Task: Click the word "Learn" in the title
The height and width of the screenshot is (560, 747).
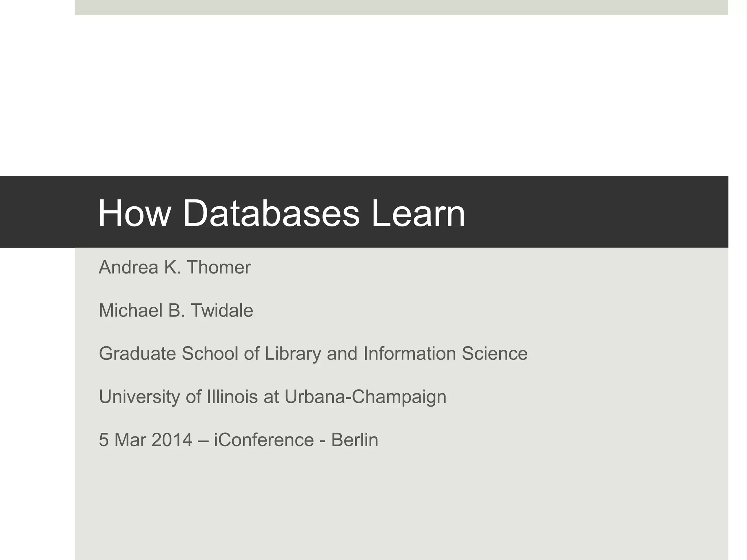Action: coord(418,213)
